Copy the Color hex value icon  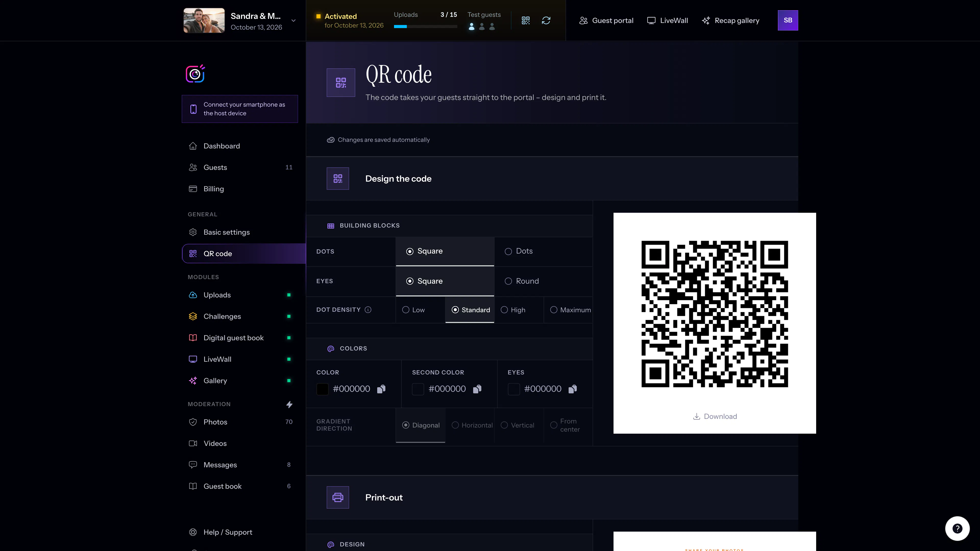click(381, 389)
